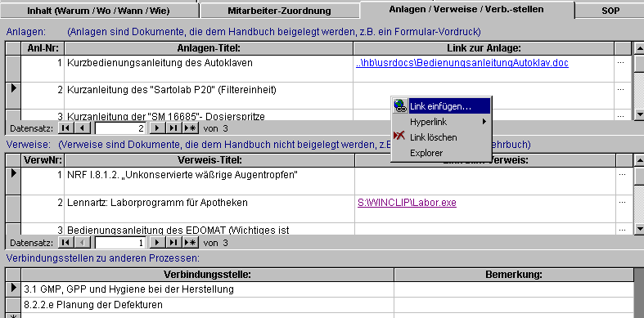Click '8.2.2.e Planung der Defekturen' cell
The height and width of the screenshot is (318, 644).
207,304
